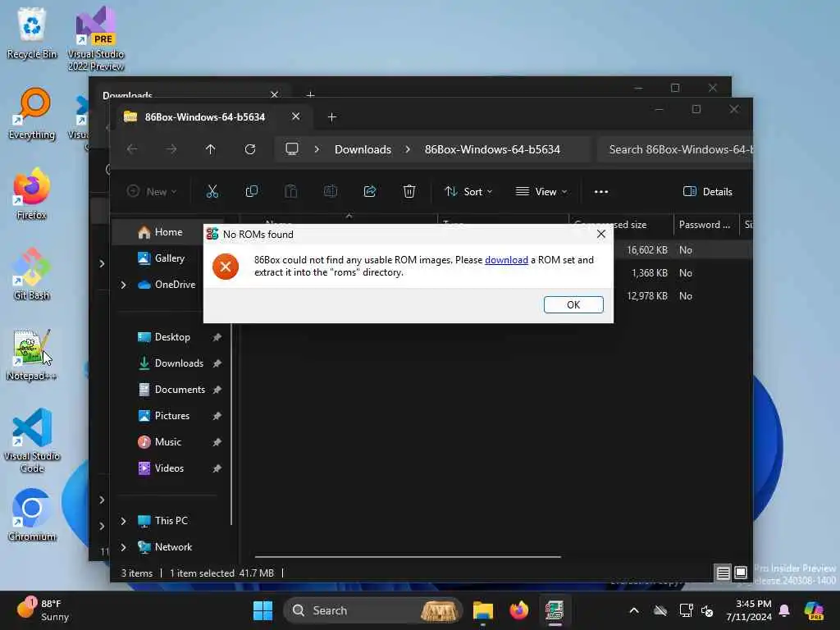The width and height of the screenshot is (840, 630).
Task: Select OneDrive in navigation pane
Action: click(167, 285)
